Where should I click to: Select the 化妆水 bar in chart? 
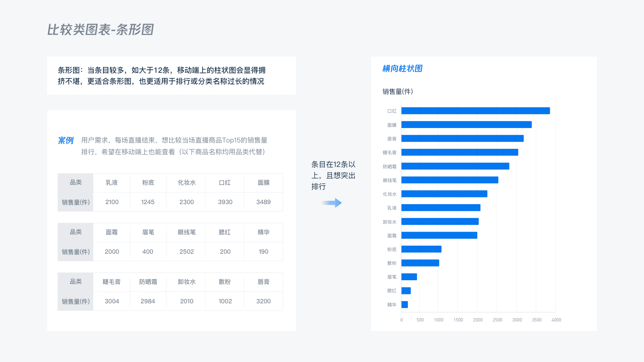tap(444, 194)
